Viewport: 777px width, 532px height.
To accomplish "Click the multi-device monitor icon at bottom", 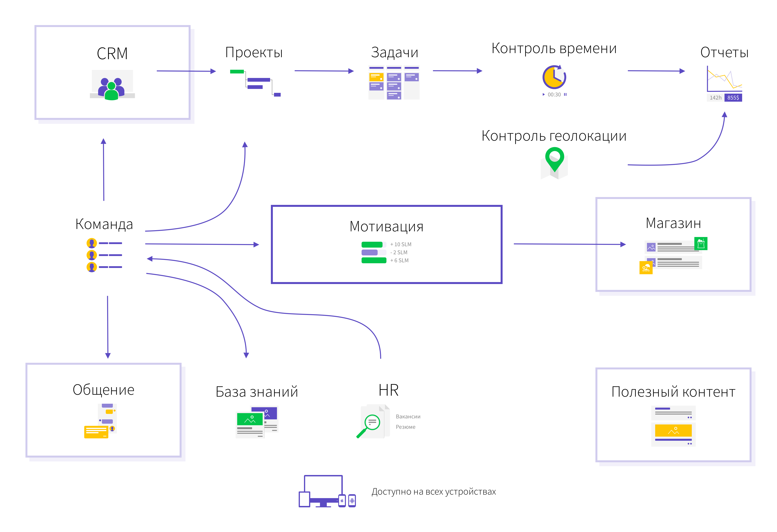I will point(327,491).
